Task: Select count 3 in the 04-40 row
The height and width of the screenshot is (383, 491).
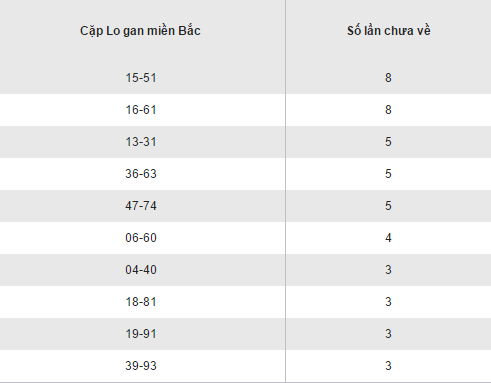Action: click(x=388, y=270)
